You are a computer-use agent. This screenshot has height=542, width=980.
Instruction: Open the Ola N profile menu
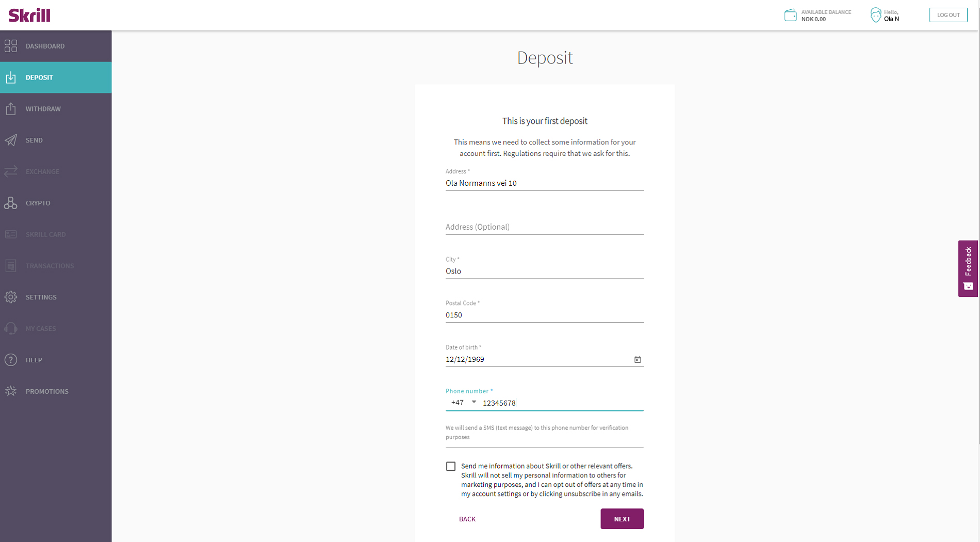coord(885,15)
